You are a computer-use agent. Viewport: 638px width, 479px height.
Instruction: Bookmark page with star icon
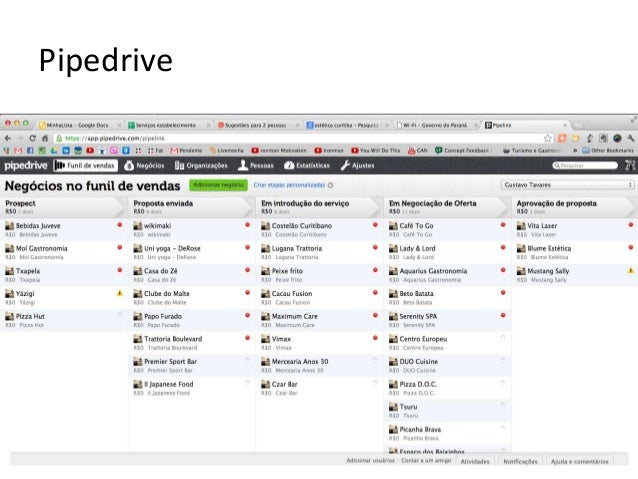(548, 138)
